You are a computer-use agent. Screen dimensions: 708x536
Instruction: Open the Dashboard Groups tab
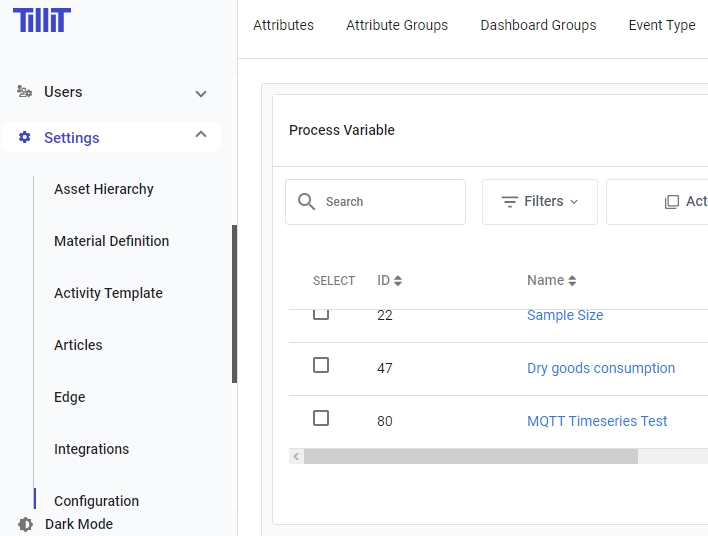(x=538, y=25)
